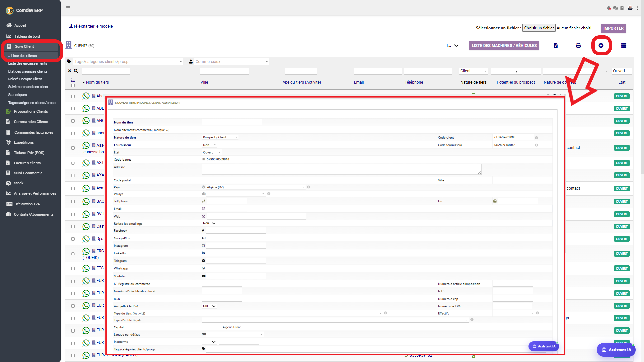Export the client list to Excel

(556, 46)
